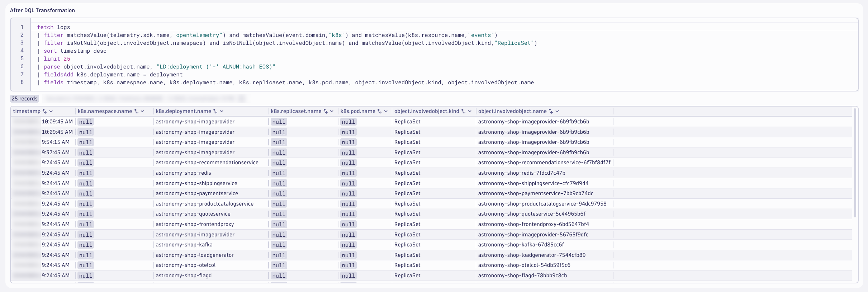The width and height of the screenshot is (868, 292).
Task: Sort by k8s.namespace.name column icon
Action: [136, 111]
